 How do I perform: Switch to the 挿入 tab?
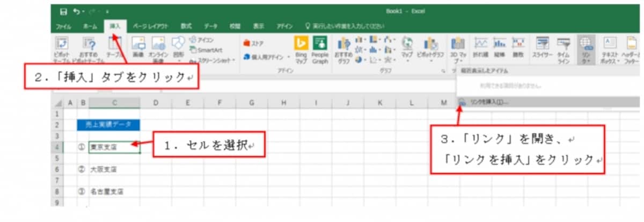point(115,26)
